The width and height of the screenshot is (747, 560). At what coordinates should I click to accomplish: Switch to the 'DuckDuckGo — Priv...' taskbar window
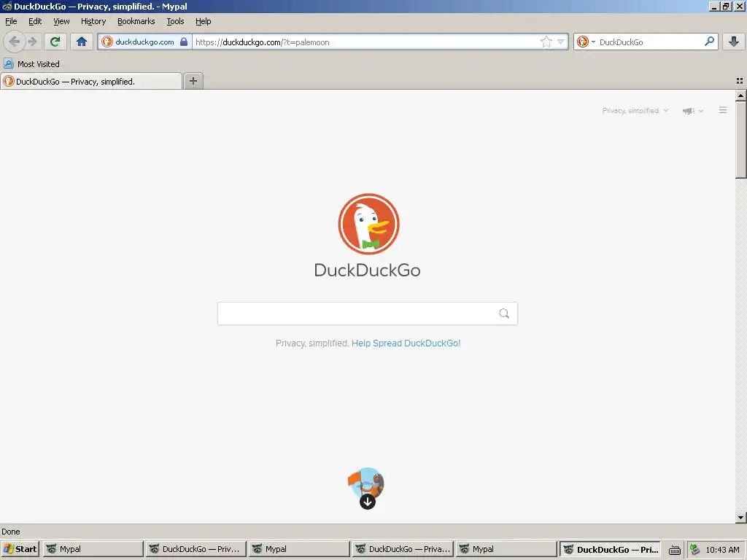[x=196, y=549]
